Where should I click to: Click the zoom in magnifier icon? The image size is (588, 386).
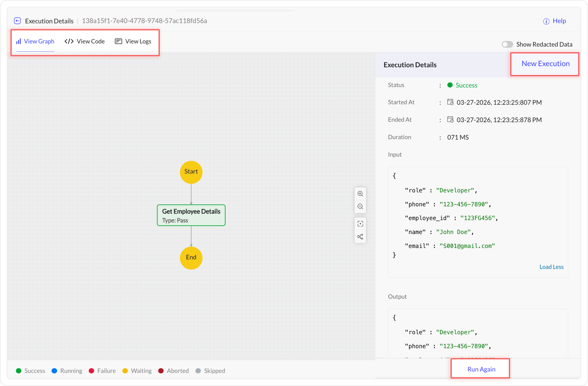[360, 194]
